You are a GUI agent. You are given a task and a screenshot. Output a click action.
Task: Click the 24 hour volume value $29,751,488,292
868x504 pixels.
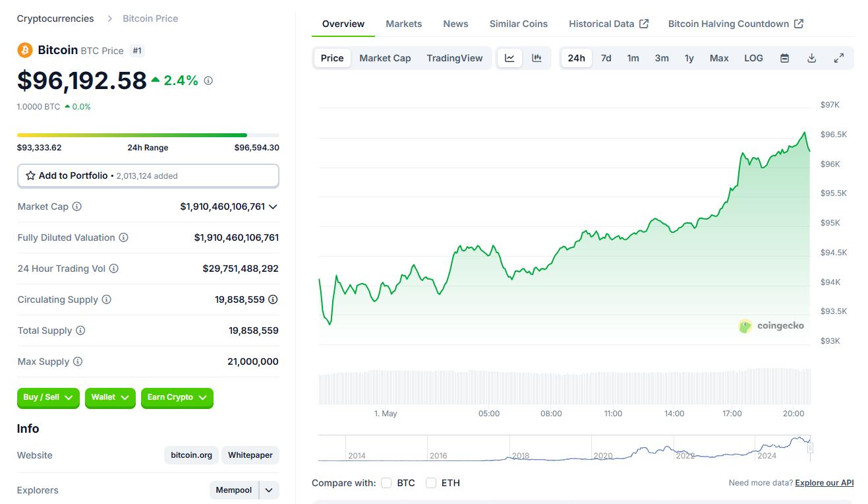[241, 268]
